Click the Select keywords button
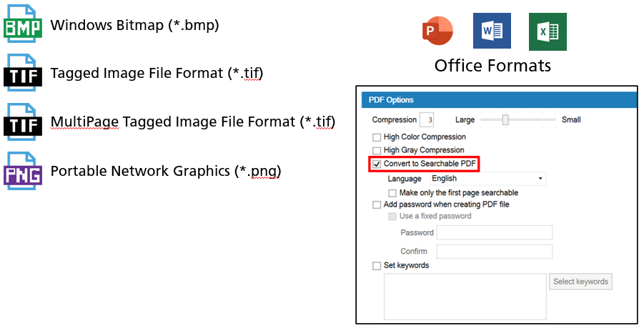Screen dimensions: 644x331 580,282
